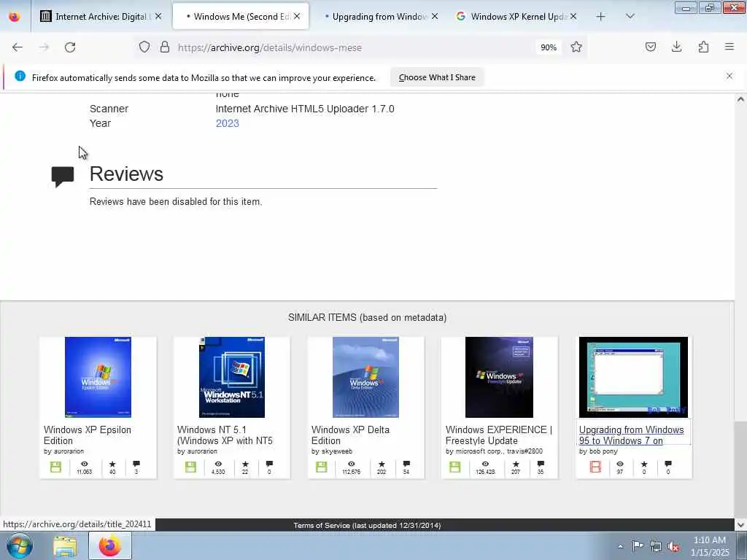This screenshot has width=747, height=560.
Task: Click muted volume tray icon
Action: click(673, 546)
